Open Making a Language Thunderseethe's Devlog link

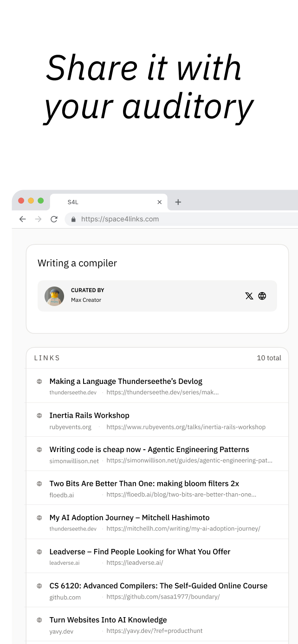(126, 382)
